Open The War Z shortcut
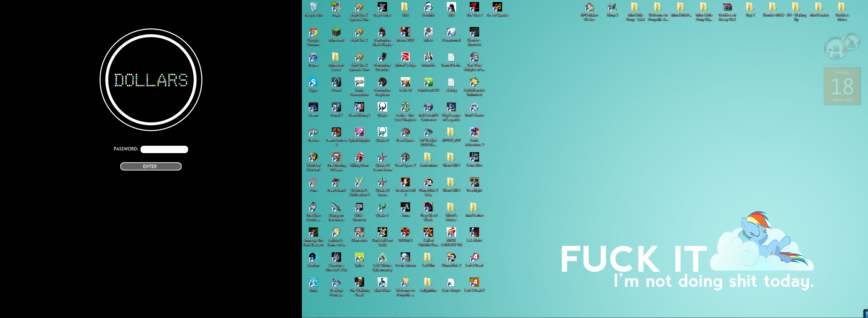Viewport: 868px width, 318px height. coord(474,9)
